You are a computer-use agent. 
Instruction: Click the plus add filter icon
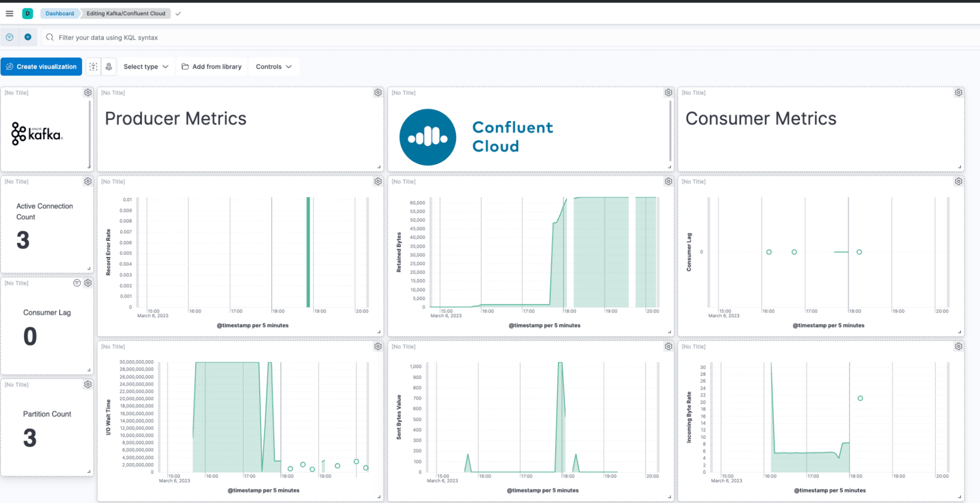click(x=28, y=37)
